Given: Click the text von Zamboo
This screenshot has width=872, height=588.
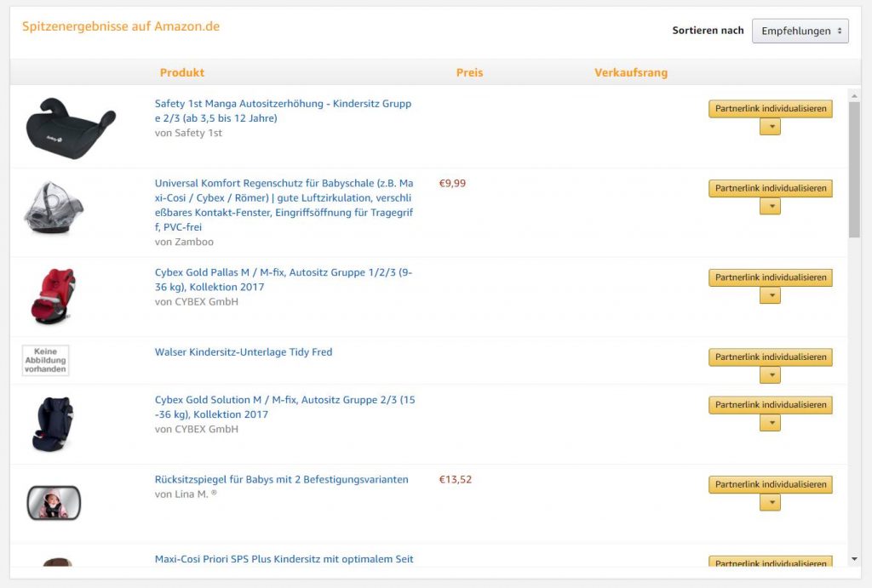Looking at the screenshot, I should 184,242.
